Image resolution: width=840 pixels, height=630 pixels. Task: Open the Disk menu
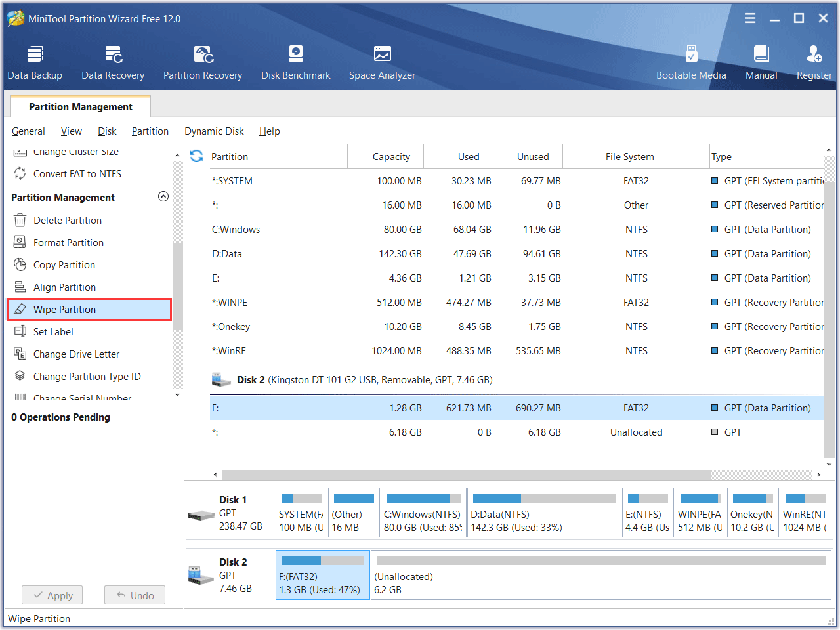click(x=107, y=131)
